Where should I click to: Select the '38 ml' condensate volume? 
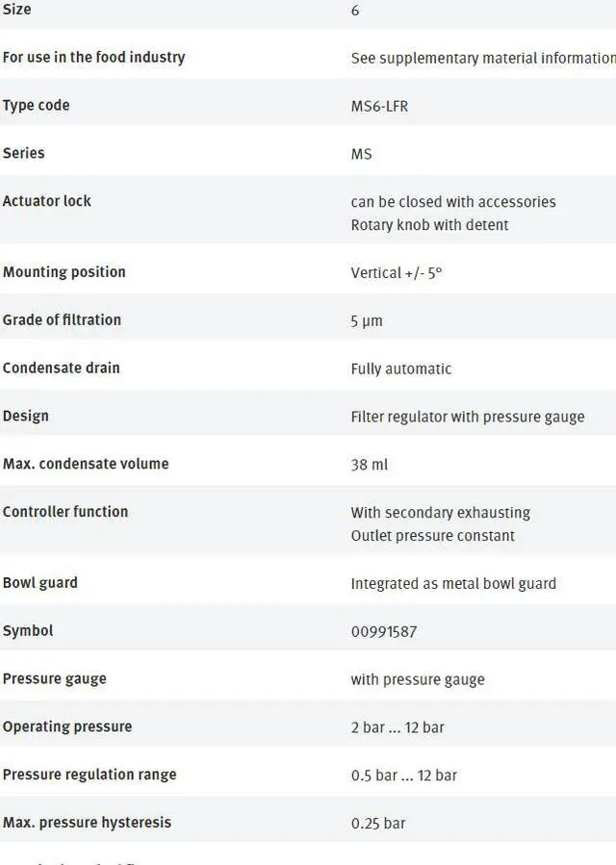370,465
